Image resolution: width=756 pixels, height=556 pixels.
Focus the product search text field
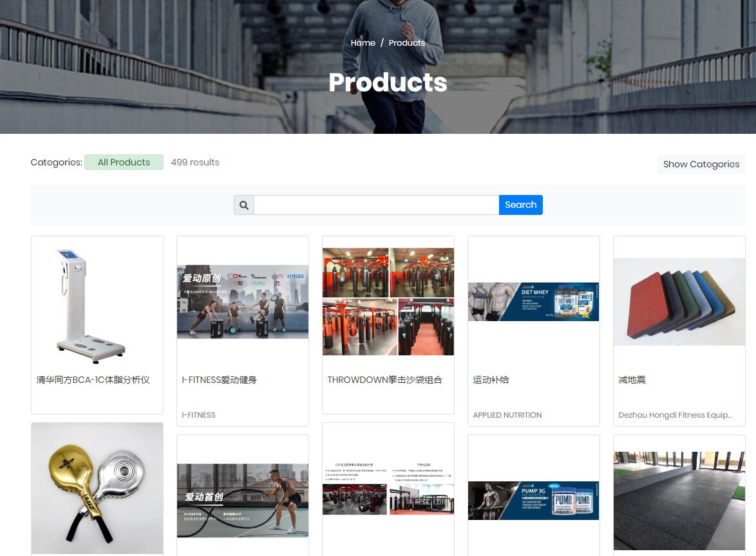point(377,205)
